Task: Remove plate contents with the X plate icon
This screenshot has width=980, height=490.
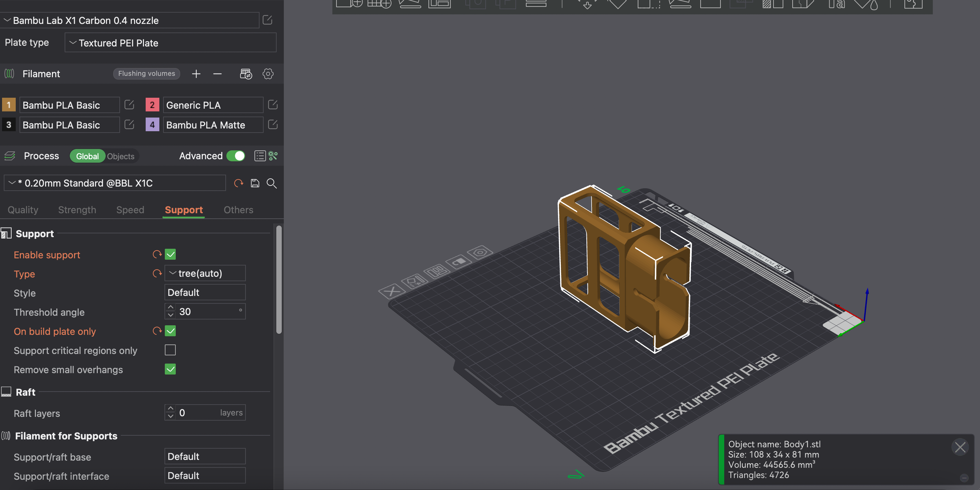Action: pyautogui.click(x=392, y=291)
